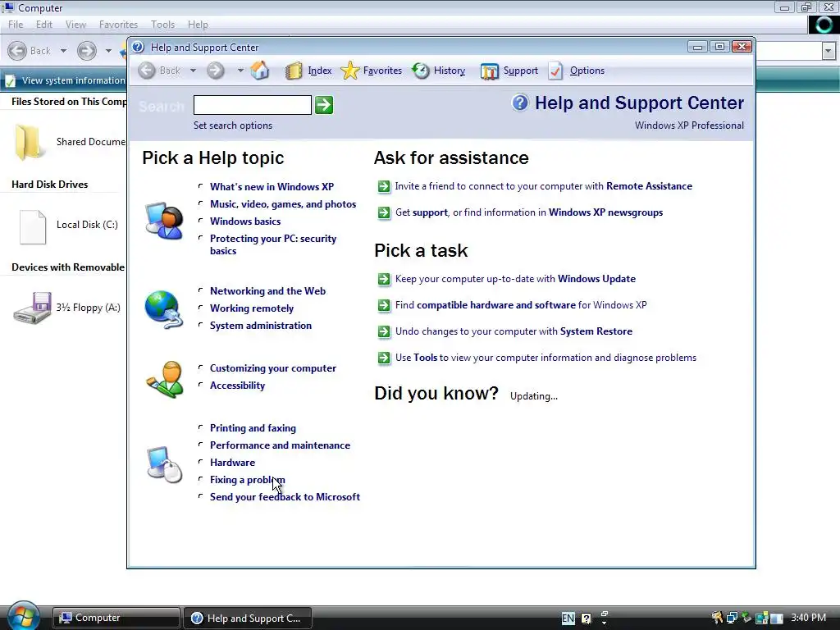The image size is (840, 630).
Task: Open Favorites star icon in Help Center
Action: 349,71
